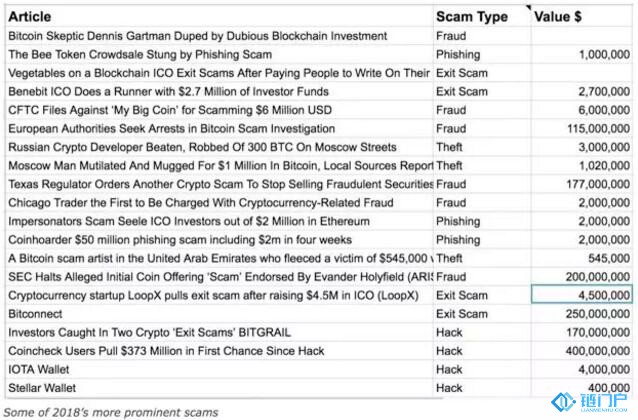Click the 400,000,000 value cell
This screenshot has height=420, width=638.
pos(582,351)
